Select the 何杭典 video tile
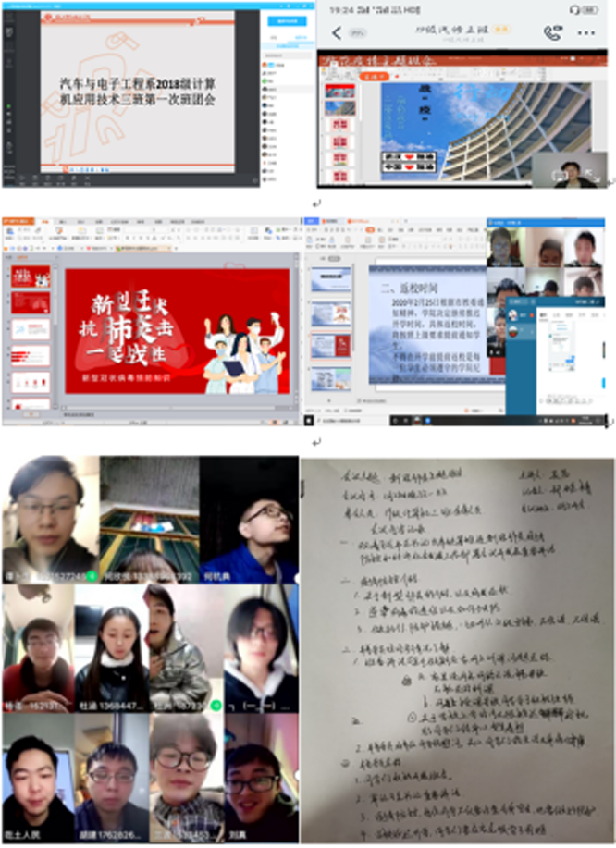Screen dimensions: 616x848 (249, 520)
